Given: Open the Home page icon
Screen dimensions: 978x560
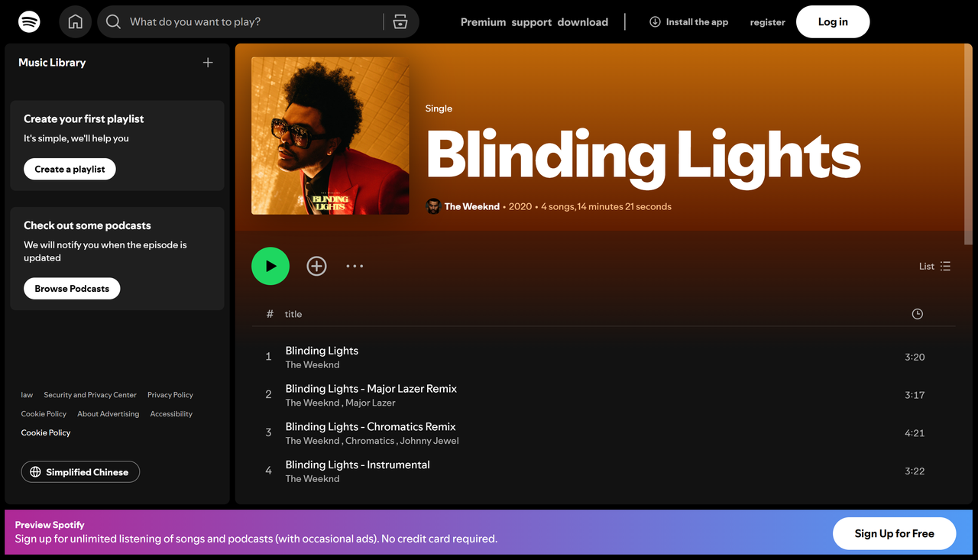Looking at the screenshot, I should (75, 21).
